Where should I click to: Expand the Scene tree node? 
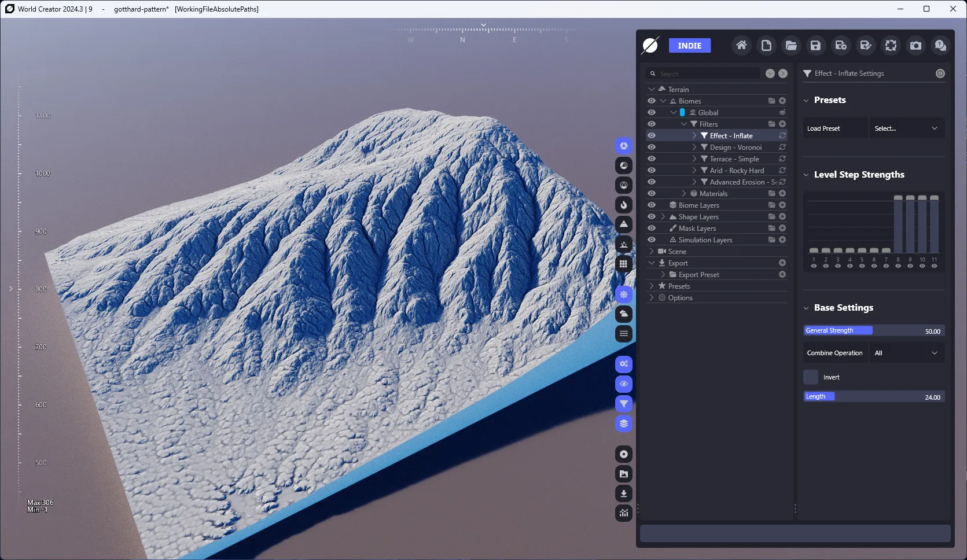coord(652,251)
